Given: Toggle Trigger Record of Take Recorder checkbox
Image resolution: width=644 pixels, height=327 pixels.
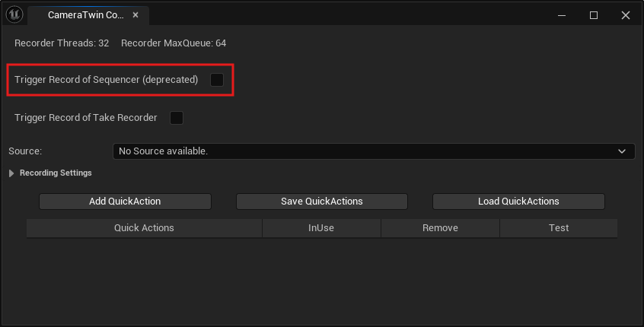Looking at the screenshot, I should click(177, 118).
